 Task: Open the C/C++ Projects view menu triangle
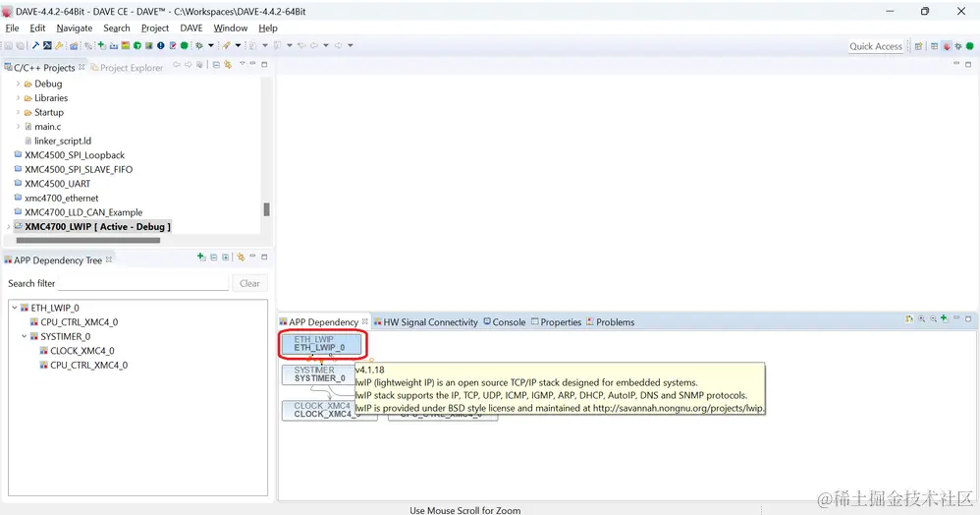242,63
